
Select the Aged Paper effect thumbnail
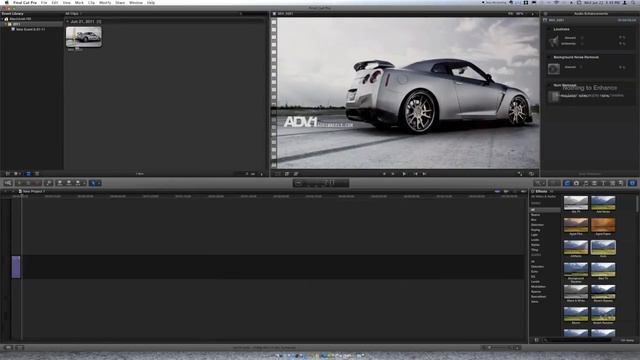coord(603,225)
